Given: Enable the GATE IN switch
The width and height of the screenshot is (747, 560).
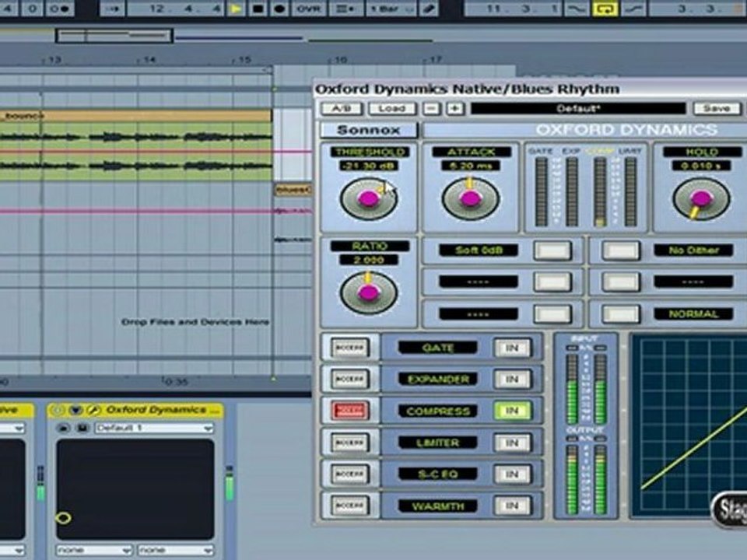Looking at the screenshot, I should (512, 348).
